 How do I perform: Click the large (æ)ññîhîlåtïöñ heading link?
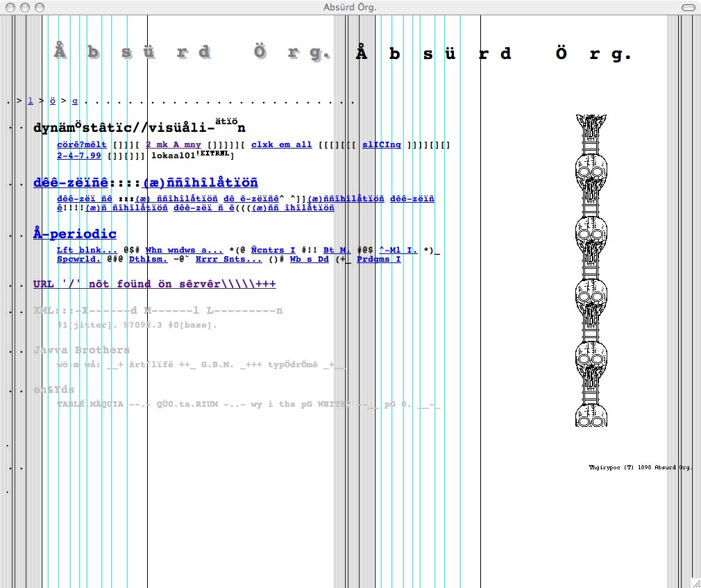click(x=201, y=183)
